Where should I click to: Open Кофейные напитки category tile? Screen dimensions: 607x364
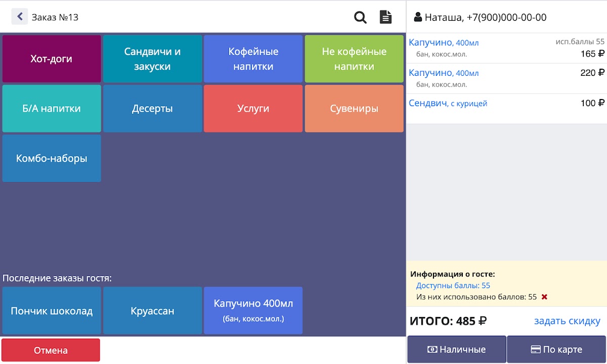(253, 59)
